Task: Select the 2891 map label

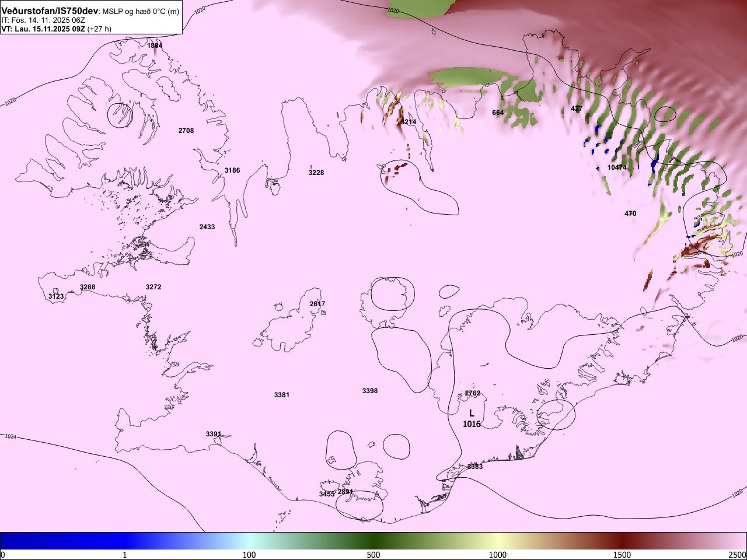Action: click(345, 492)
